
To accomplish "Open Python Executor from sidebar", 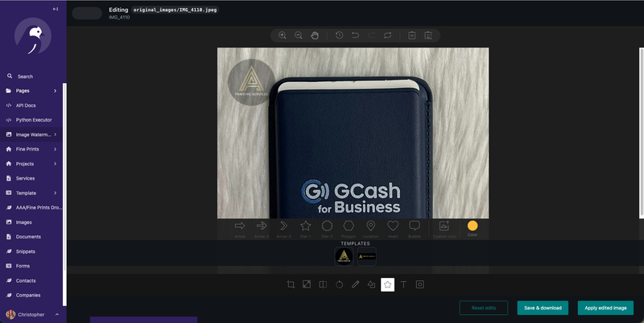I will [x=33, y=120].
